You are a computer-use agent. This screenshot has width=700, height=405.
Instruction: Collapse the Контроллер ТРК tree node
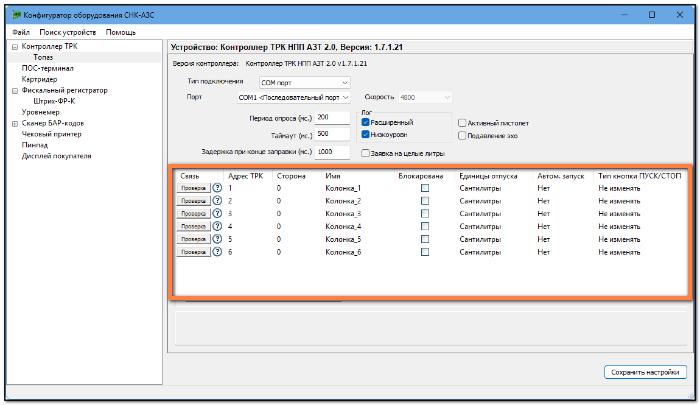[15, 47]
